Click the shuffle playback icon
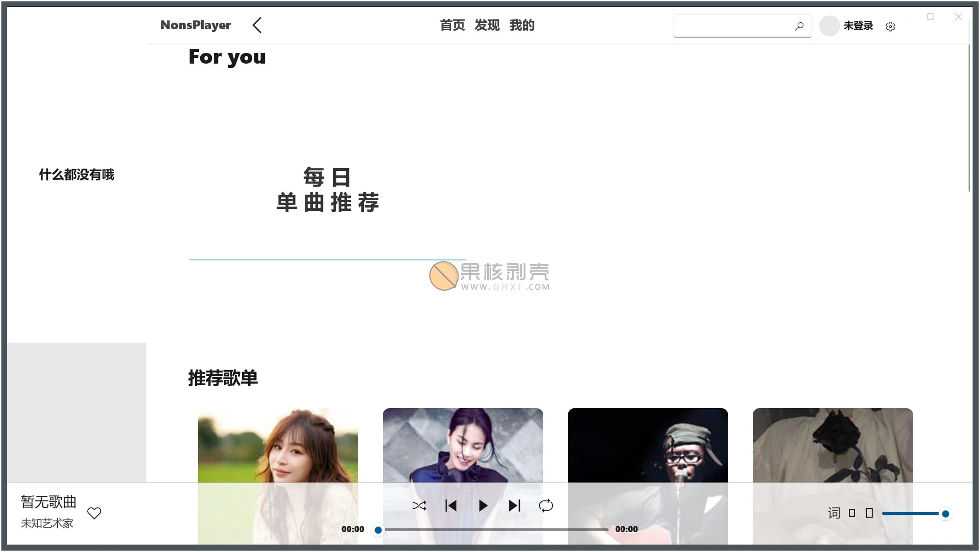 pyautogui.click(x=419, y=506)
